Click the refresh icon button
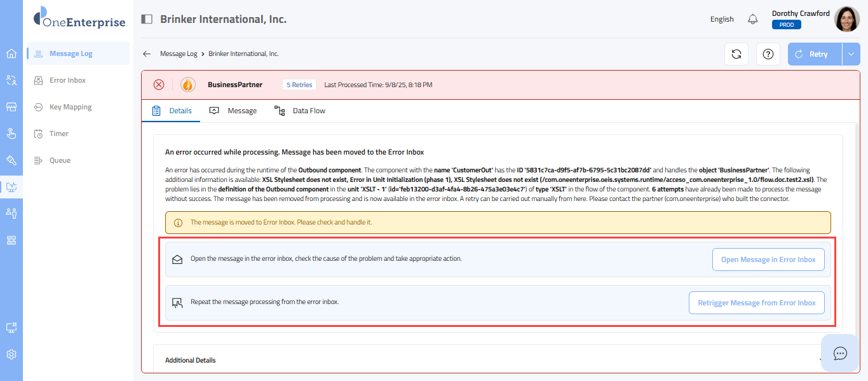 736,54
